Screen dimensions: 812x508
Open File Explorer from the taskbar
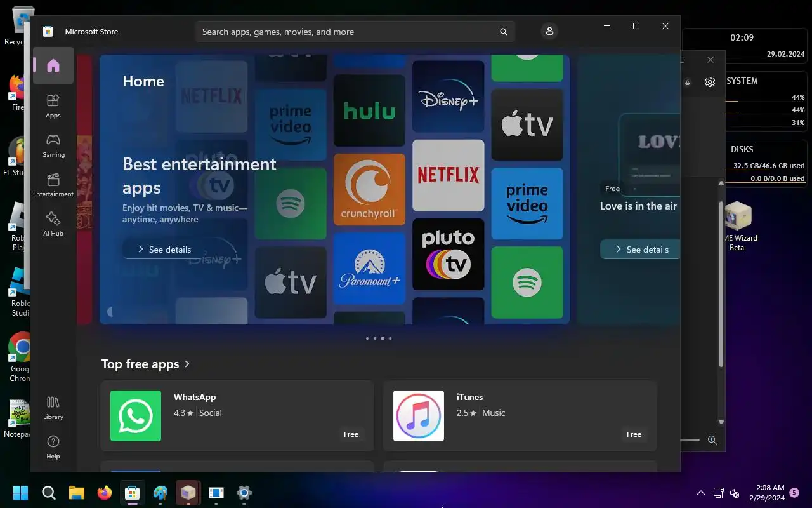click(76, 493)
